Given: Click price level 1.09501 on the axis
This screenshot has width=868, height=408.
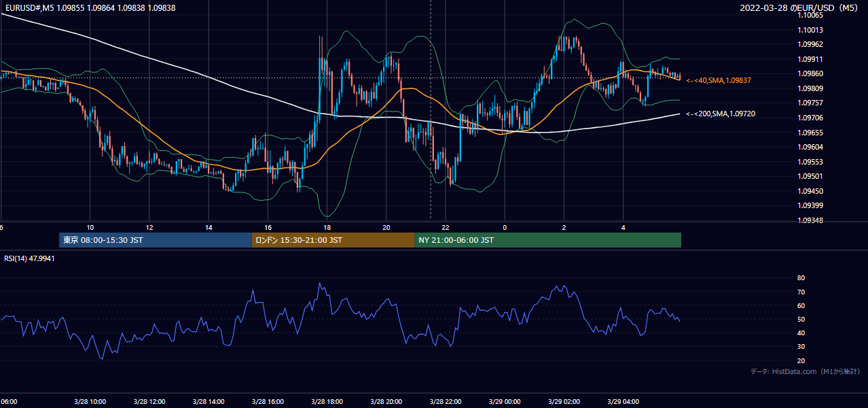Looking at the screenshot, I should click(810, 176).
